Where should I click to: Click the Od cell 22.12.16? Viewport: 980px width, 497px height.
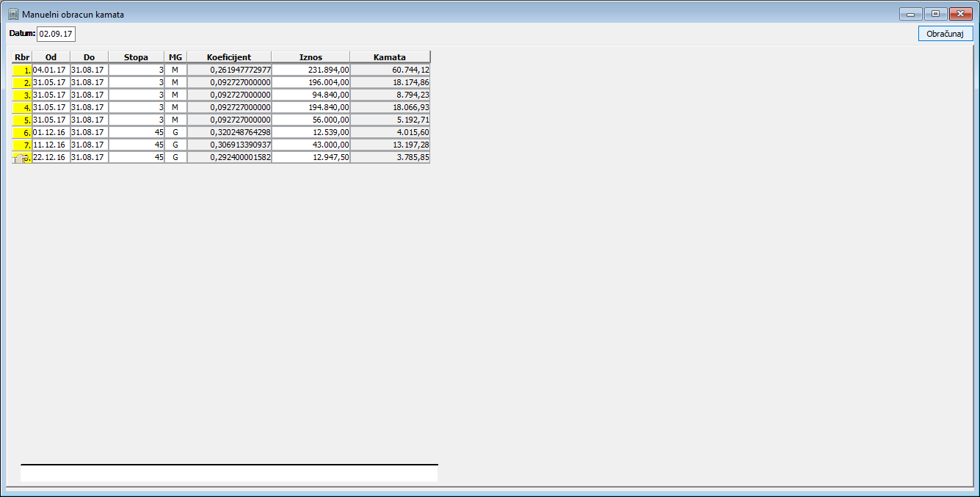point(51,157)
